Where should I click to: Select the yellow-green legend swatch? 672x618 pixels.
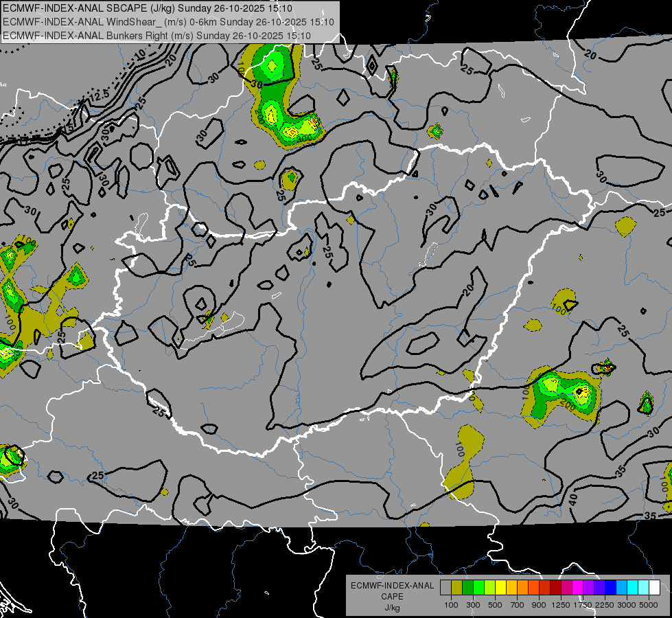tap(489, 587)
